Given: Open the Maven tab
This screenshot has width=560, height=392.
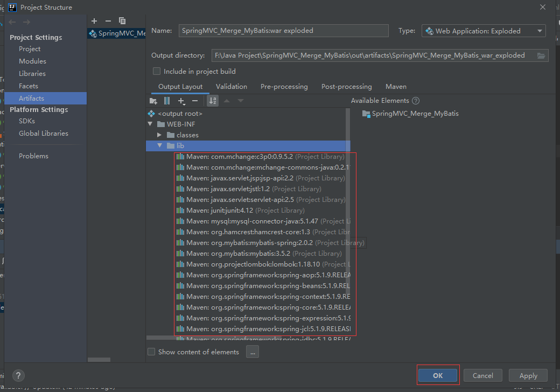Looking at the screenshot, I should [x=396, y=87].
